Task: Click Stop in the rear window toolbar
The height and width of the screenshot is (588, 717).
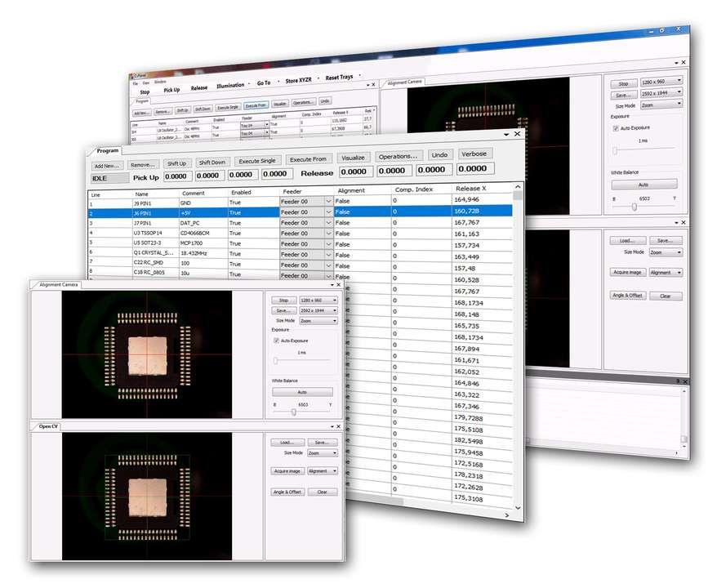Action: [x=145, y=92]
